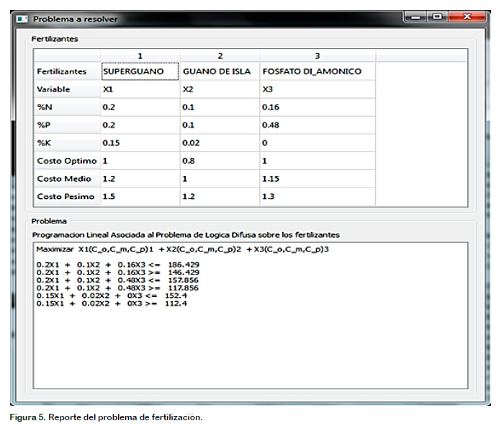This screenshot has height=426, width=504.
Task: Click the window icon in title bar
Action: 22,19
